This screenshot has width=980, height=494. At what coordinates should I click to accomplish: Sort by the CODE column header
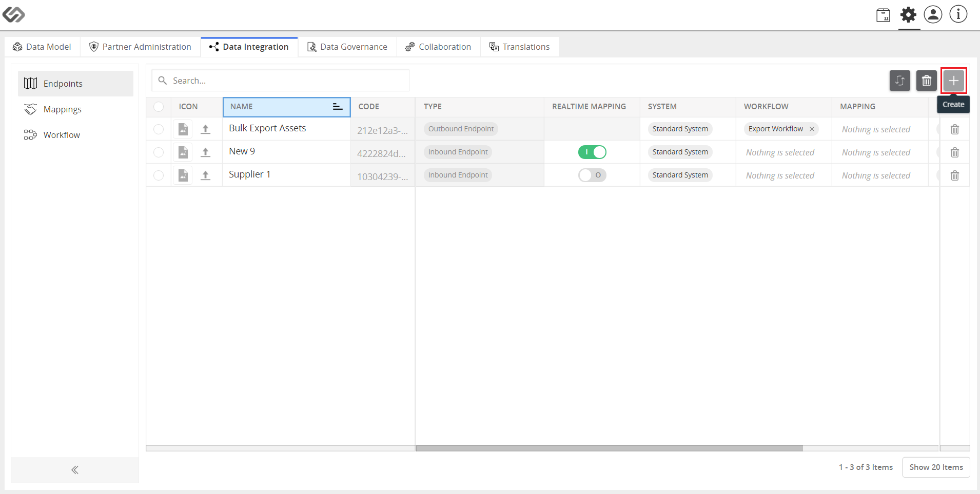[383, 107]
